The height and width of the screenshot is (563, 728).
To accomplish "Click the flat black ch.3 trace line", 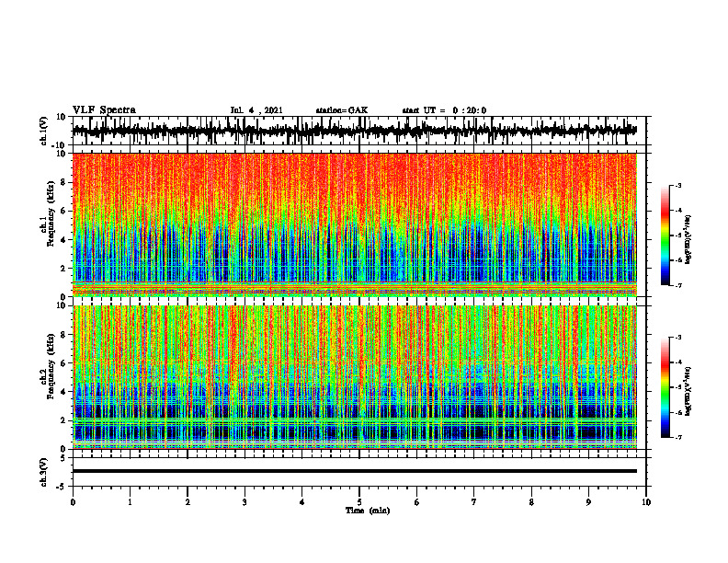I will (355, 471).
